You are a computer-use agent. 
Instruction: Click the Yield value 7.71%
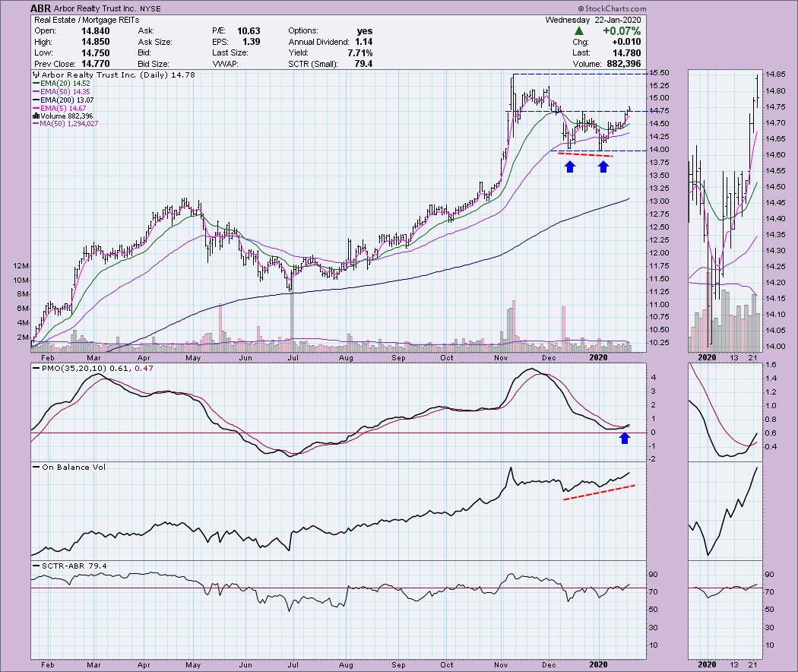coord(359,53)
